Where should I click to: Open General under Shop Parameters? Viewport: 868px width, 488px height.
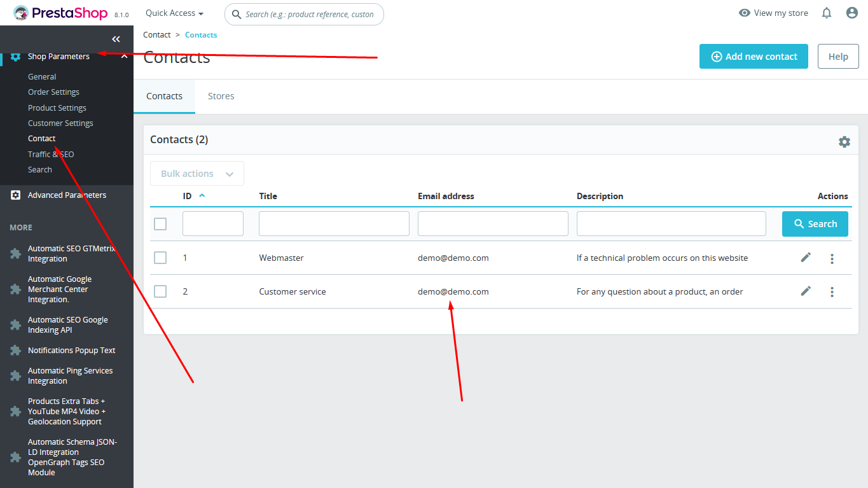42,77
